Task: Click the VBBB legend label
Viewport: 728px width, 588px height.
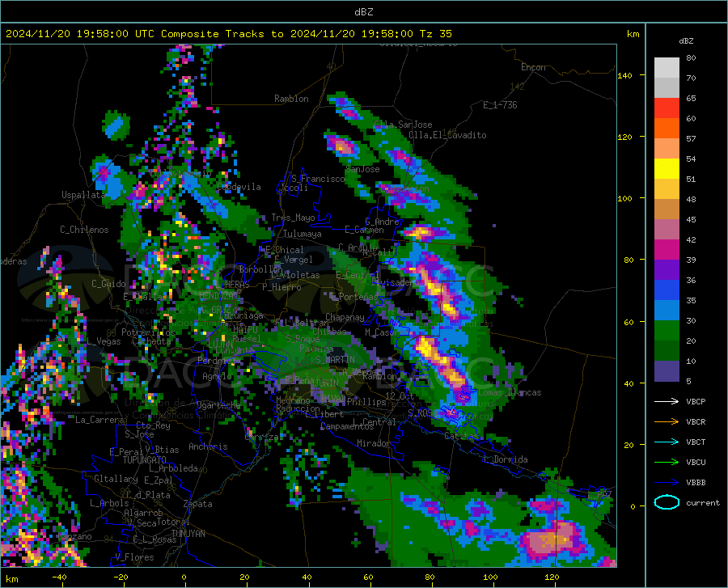Action: [696, 483]
